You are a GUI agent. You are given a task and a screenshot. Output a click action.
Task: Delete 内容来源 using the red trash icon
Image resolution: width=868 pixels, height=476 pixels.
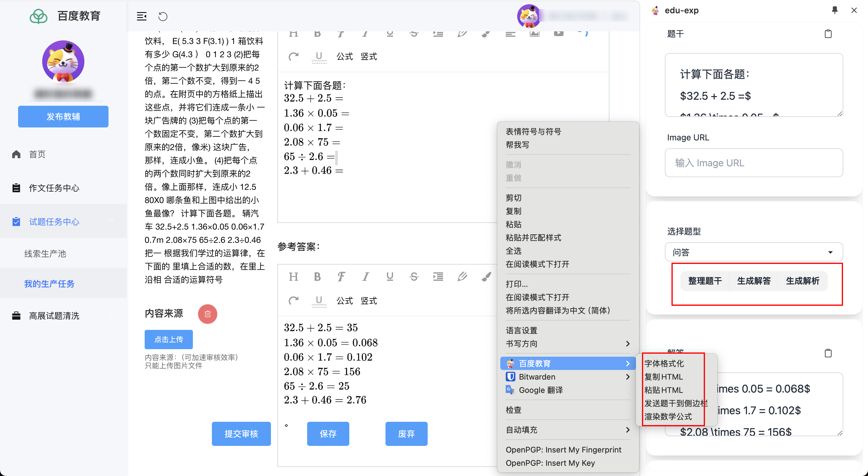[x=208, y=314]
